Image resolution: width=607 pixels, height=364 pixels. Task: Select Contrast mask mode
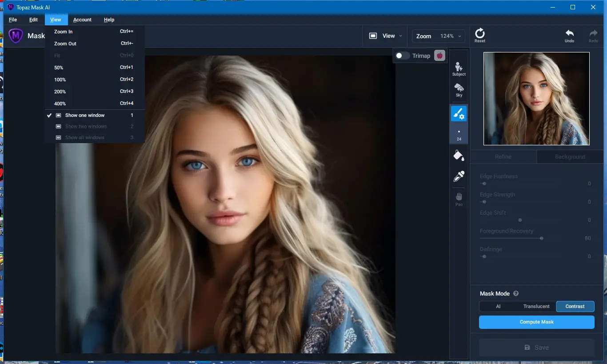tap(575, 306)
